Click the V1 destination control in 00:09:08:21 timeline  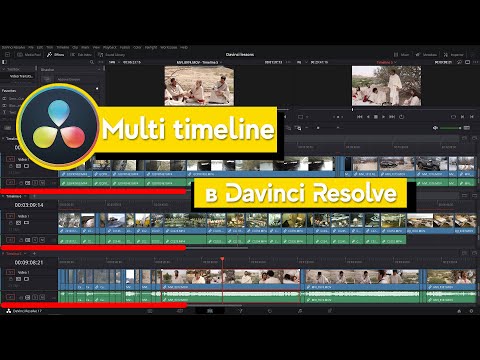pos(11,272)
